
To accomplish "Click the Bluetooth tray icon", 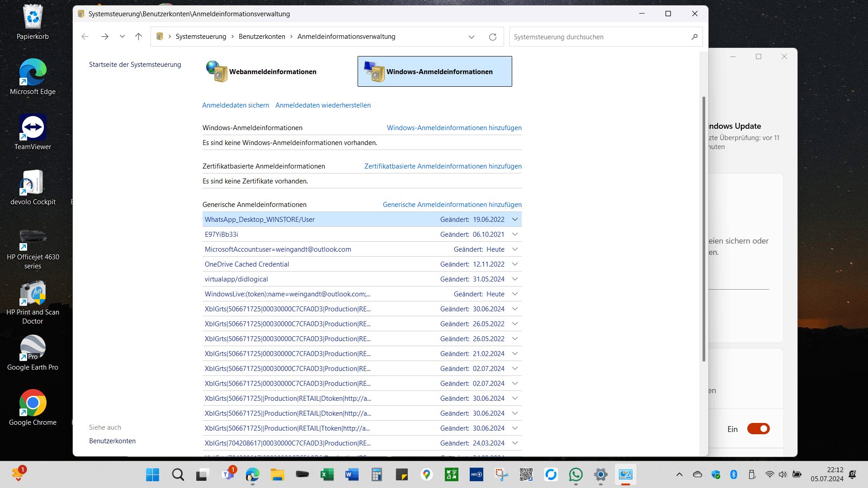I will coord(734,474).
